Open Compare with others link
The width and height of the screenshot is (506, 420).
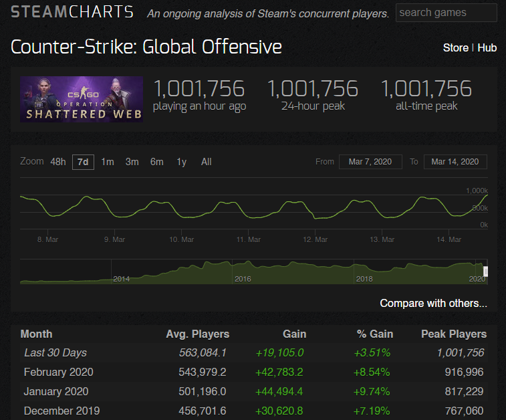coord(433,304)
